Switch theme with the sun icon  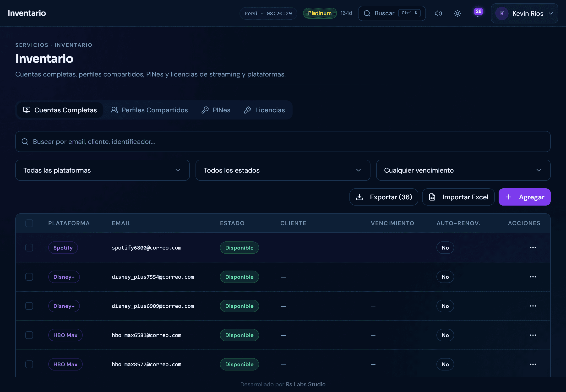(457, 13)
